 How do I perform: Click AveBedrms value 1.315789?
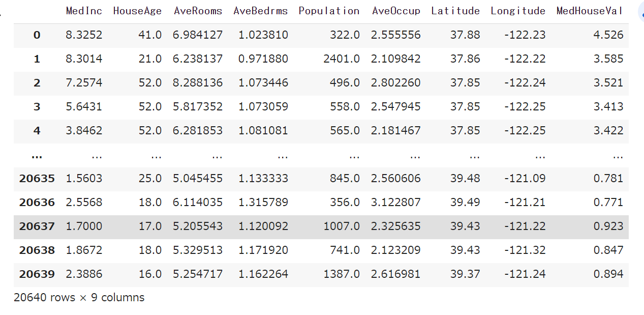coord(263,203)
